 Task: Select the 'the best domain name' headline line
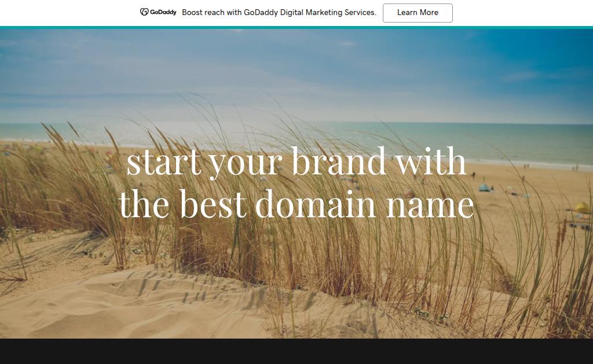[296, 204]
